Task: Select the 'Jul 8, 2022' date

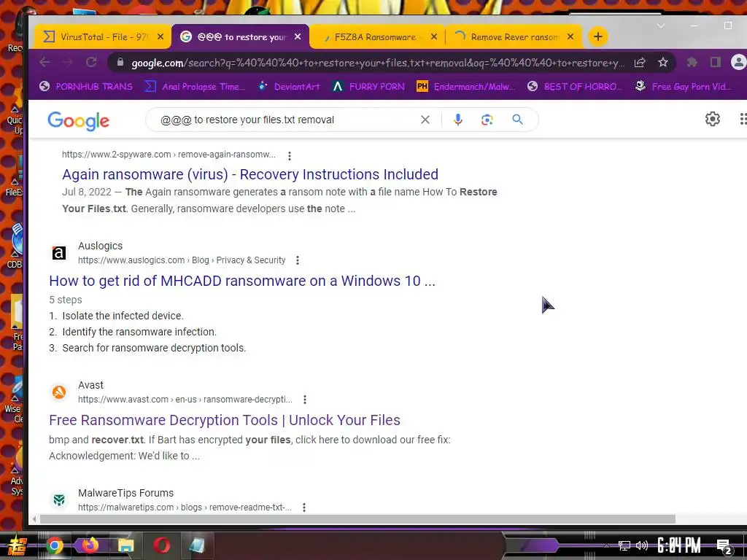Action: click(87, 192)
